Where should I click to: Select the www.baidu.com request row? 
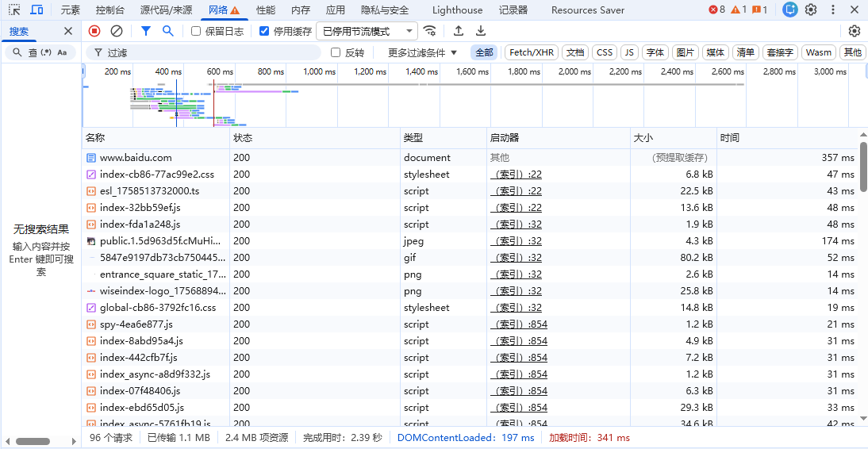(135, 158)
